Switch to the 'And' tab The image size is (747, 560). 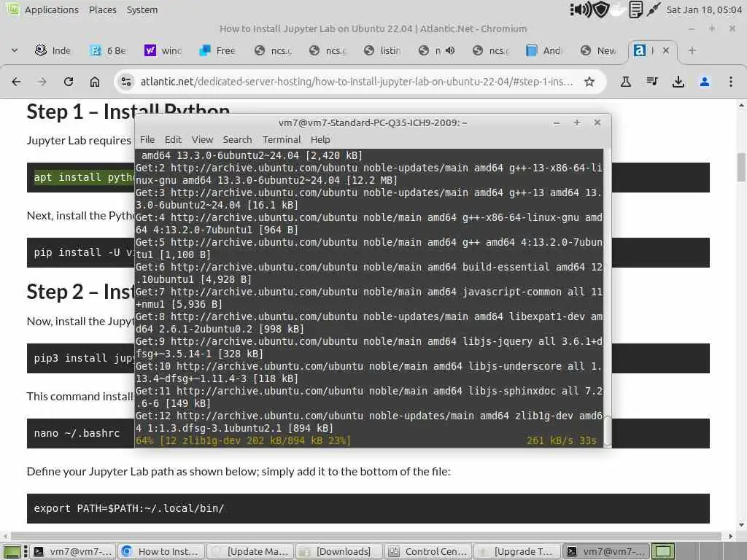544,50
